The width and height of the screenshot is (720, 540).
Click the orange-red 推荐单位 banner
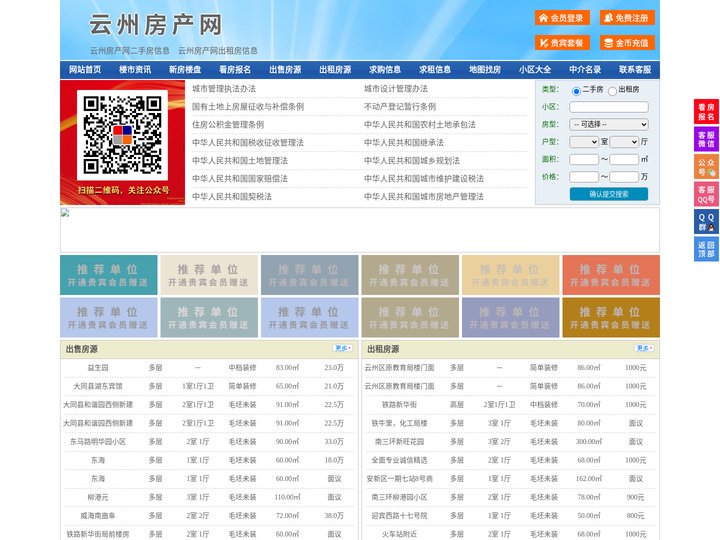[x=611, y=275]
